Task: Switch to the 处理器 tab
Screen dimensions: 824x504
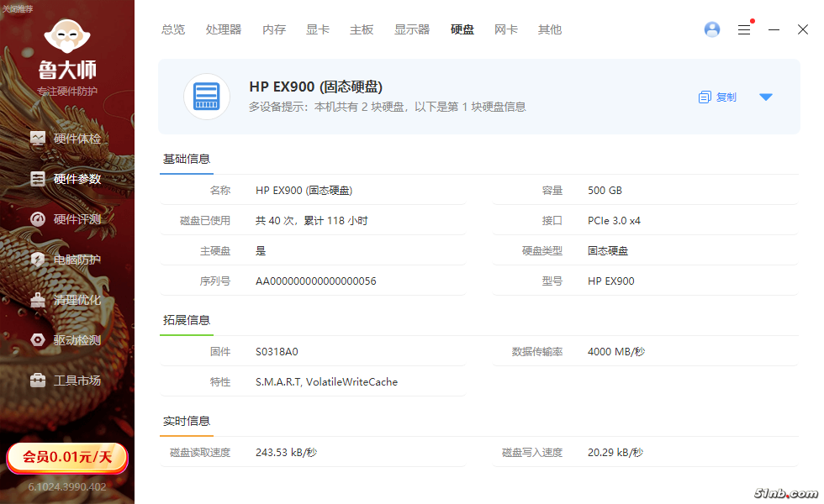Action: click(224, 29)
